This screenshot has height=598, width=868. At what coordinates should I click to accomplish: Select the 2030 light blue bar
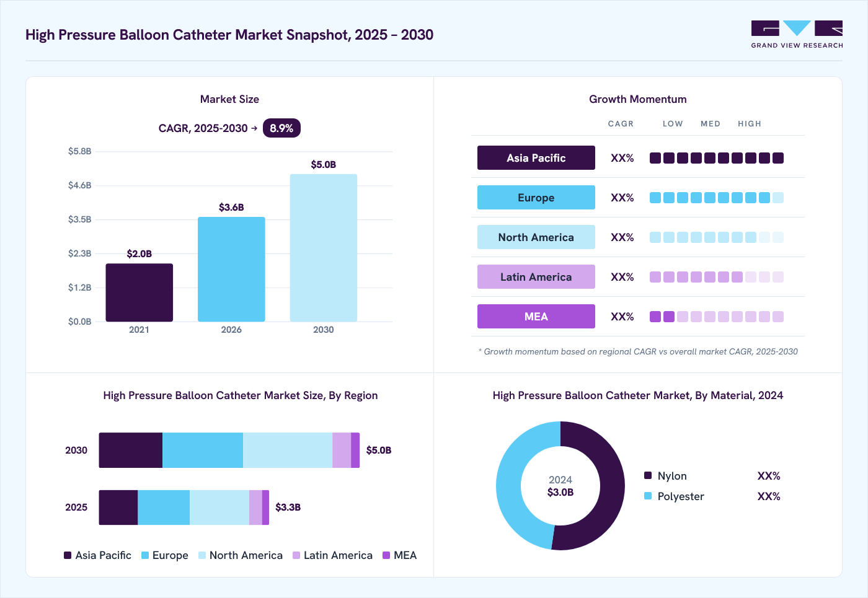324,248
